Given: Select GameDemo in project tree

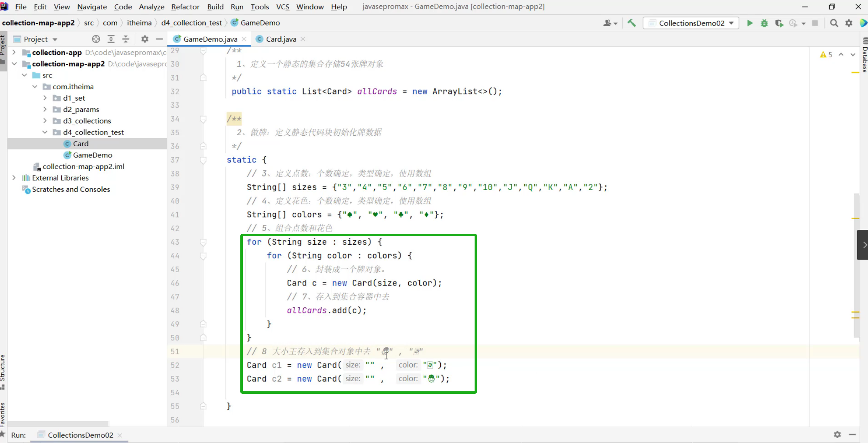Looking at the screenshot, I should click(x=92, y=155).
